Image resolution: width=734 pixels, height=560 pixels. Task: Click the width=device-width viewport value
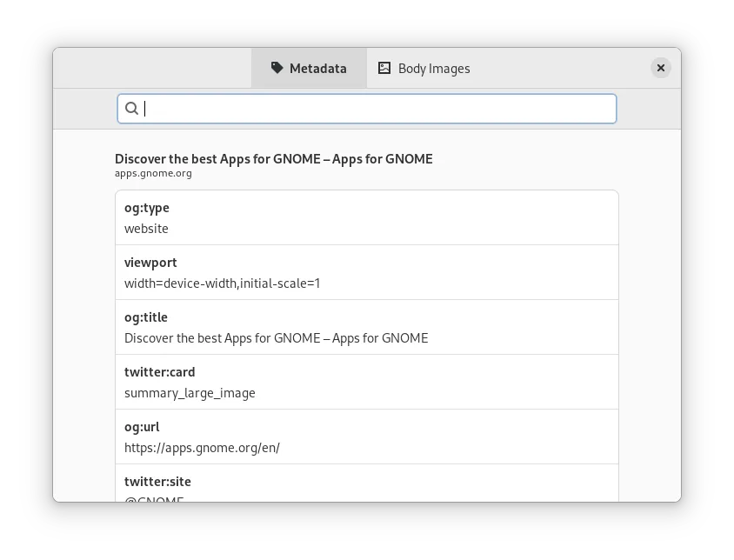pyautogui.click(x=222, y=283)
